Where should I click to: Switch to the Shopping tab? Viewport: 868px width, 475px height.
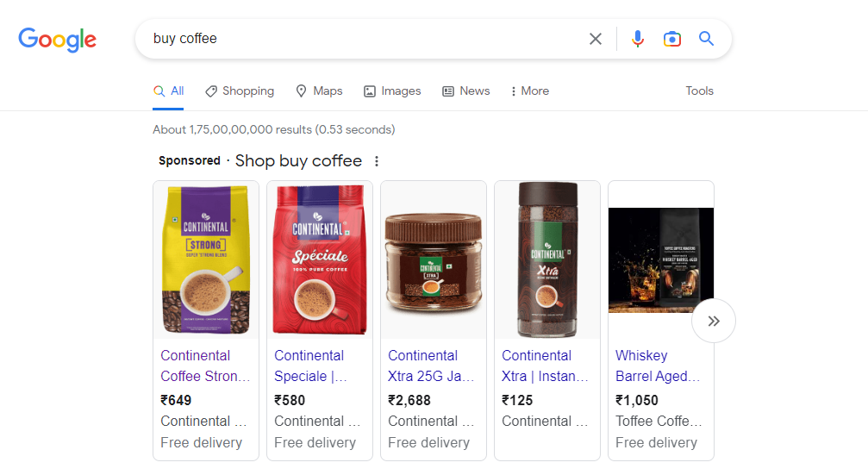240,91
